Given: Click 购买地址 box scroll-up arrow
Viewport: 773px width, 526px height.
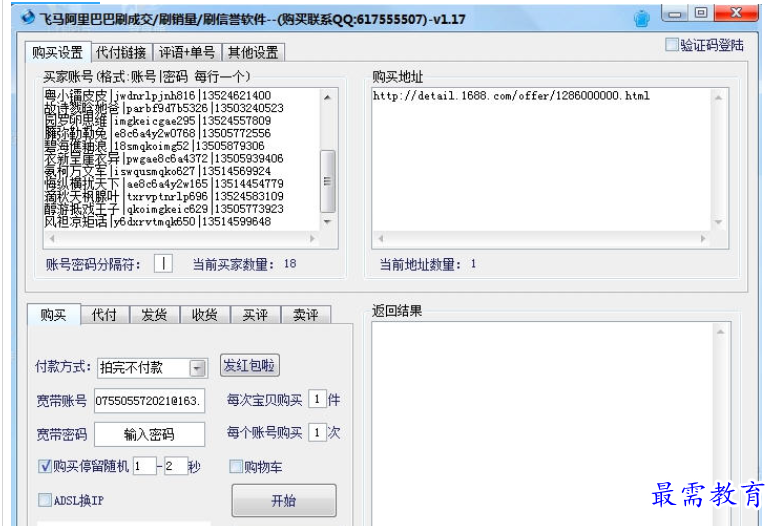Looking at the screenshot, I should coord(719,98).
